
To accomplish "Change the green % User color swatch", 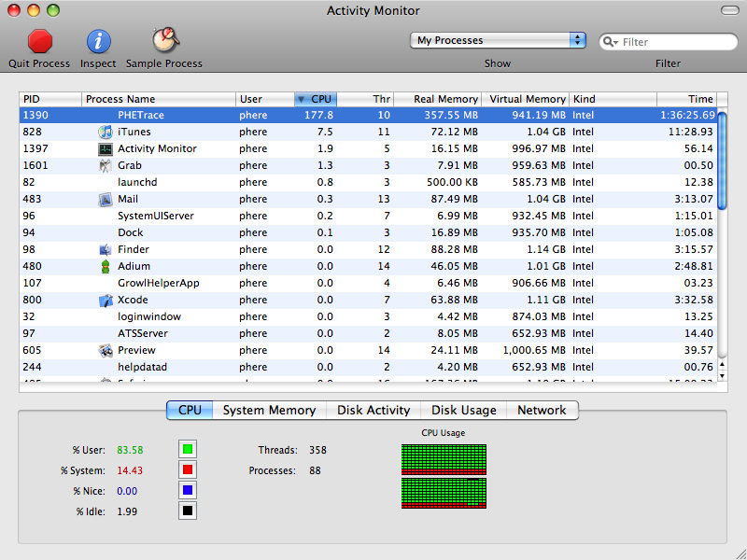I will click(x=188, y=449).
